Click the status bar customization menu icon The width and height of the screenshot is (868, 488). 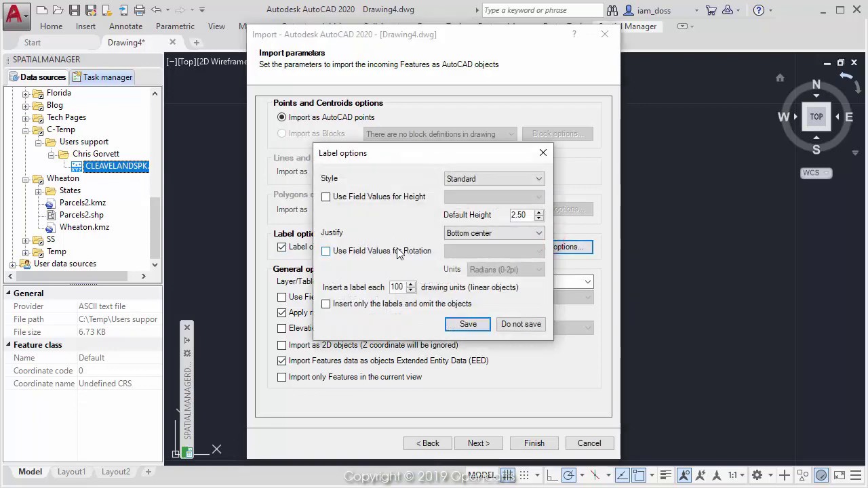pyautogui.click(x=856, y=475)
